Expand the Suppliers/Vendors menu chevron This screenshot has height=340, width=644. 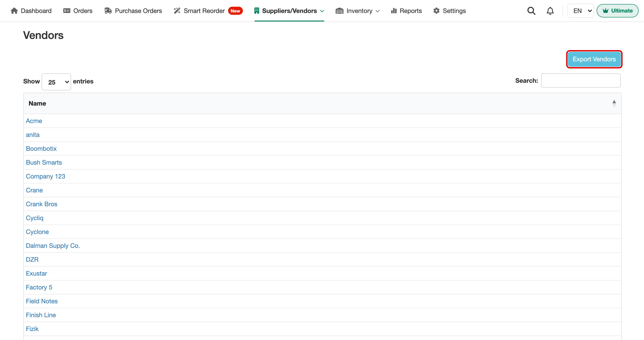[322, 11]
